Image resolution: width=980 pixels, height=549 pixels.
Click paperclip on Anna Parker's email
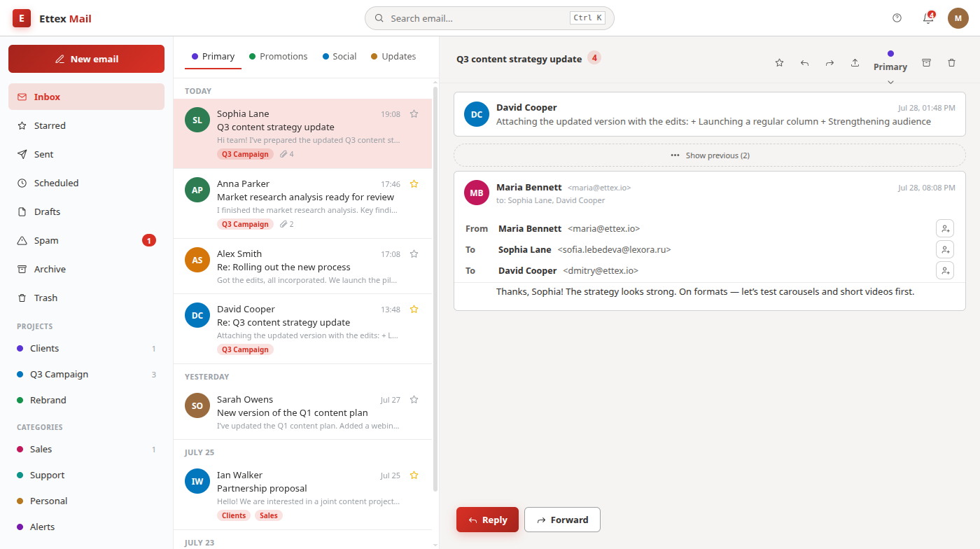[286, 224]
